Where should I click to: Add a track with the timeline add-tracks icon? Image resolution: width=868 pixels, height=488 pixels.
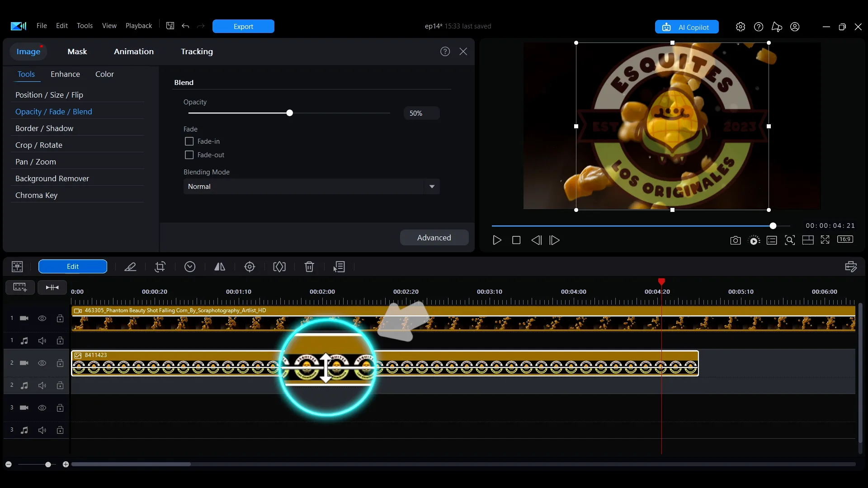pyautogui.click(x=20, y=287)
